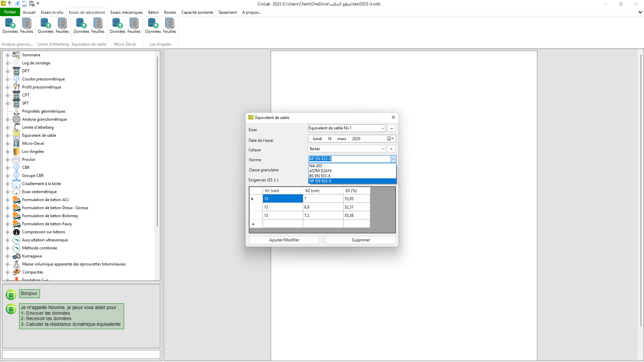Click the tree panel vertical scrollbar
This screenshot has height=362, width=644.
pos(157,141)
